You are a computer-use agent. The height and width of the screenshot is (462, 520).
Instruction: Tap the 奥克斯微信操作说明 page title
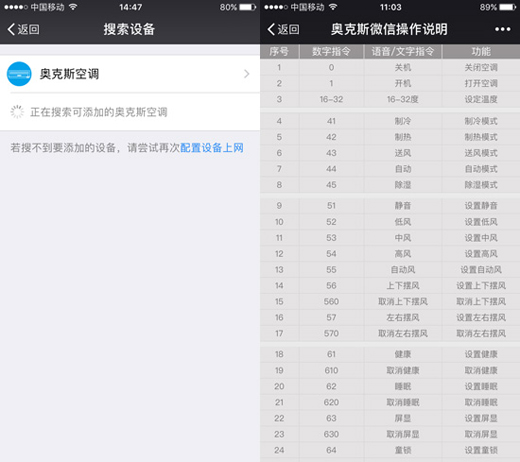coord(389,29)
